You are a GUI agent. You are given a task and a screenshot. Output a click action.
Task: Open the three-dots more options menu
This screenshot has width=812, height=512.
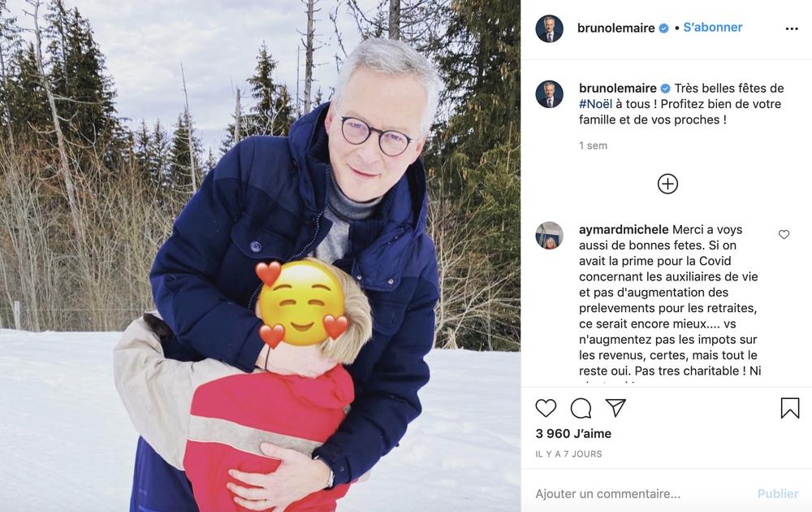pyautogui.click(x=792, y=28)
